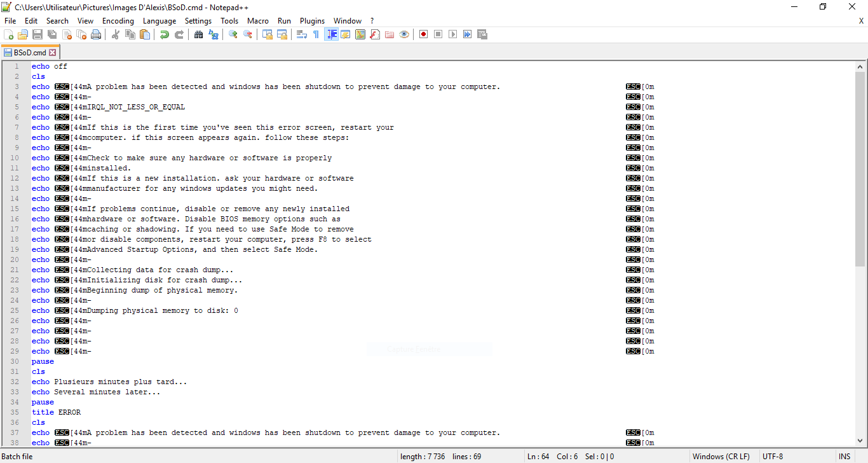Toggle the indent guide toolbar button
This screenshot has width=868, height=463.
click(331, 34)
